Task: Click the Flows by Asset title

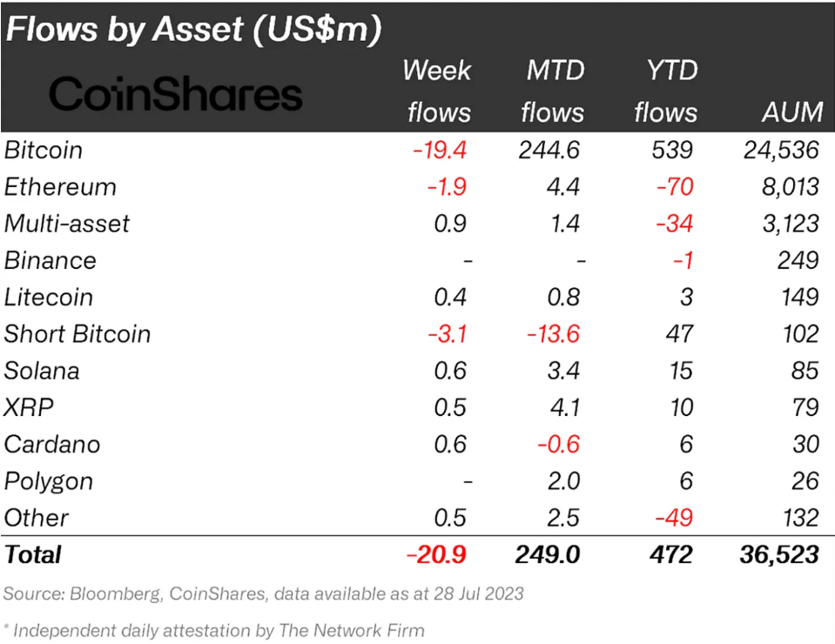Action: pos(193,30)
